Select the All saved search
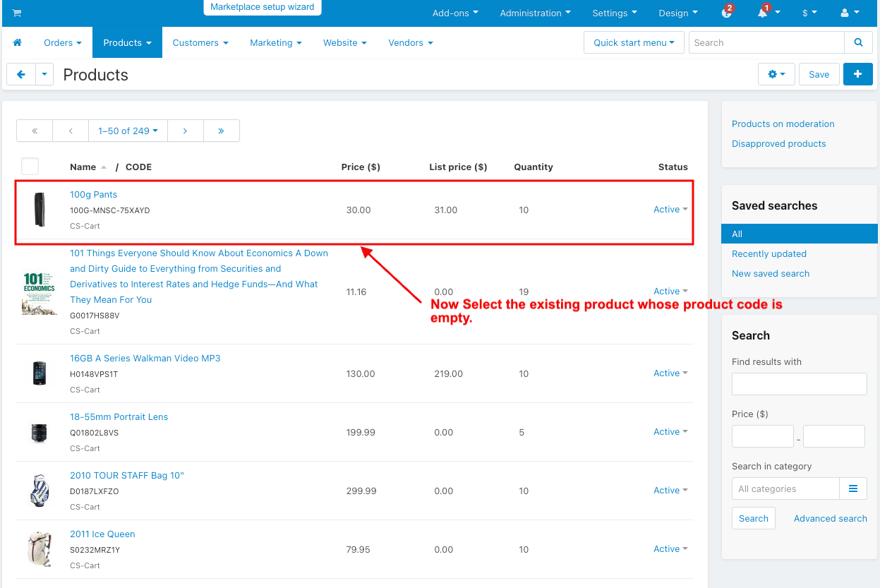The image size is (880, 588). (x=800, y=234)
